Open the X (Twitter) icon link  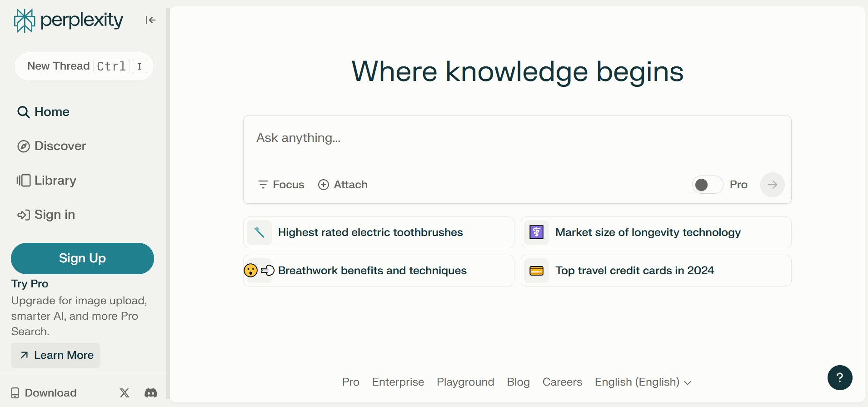pyautogui.click(x=125, y=393)
